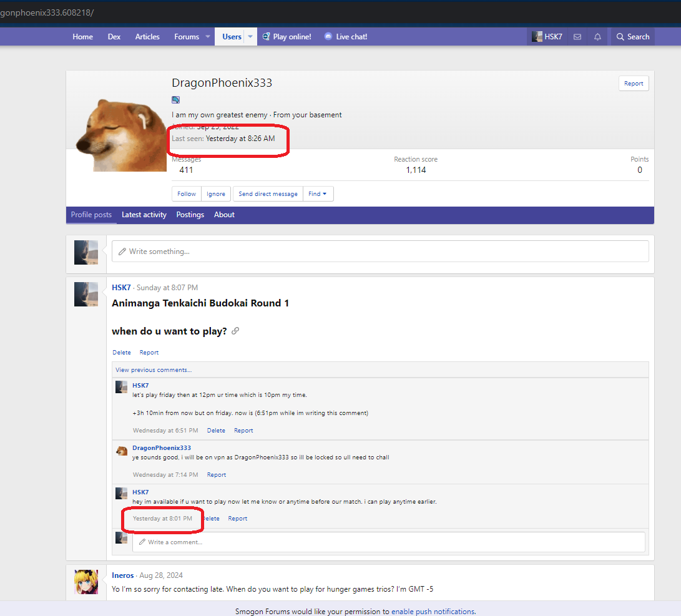Open Search from the navigation bar

pyautogui.click(x=632, y=37)
